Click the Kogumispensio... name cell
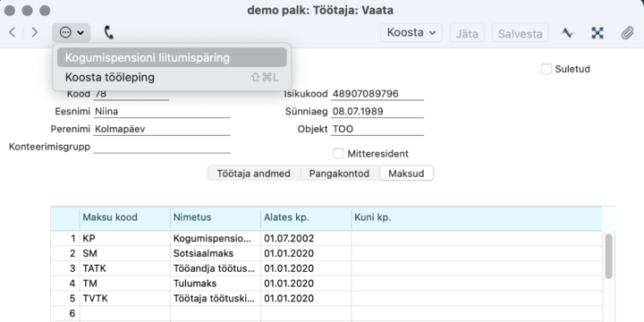 [x=216, y=239]
